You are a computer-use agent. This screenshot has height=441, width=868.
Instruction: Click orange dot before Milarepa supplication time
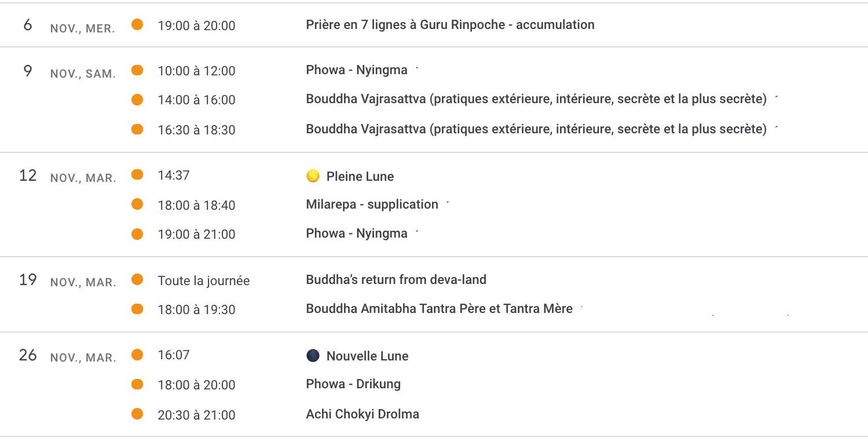click(x=137, y=204)
